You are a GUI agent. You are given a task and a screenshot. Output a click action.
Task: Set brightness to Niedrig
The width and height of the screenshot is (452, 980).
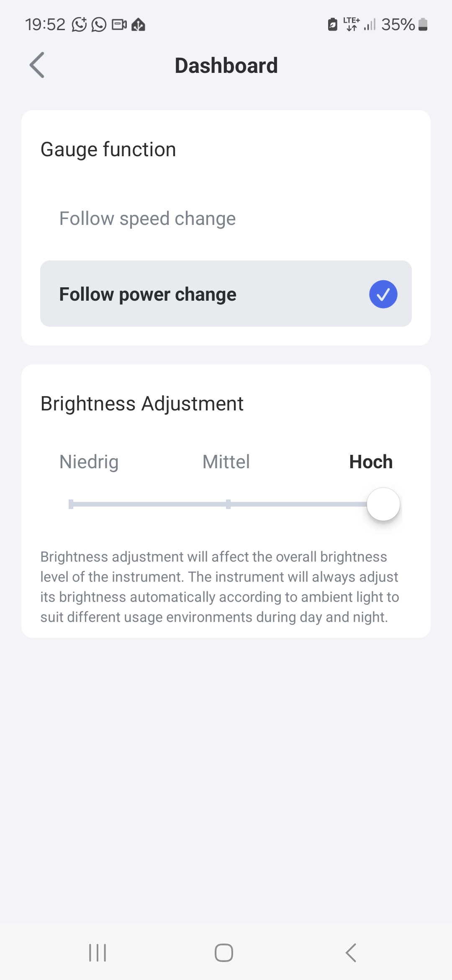click(89, 462)
